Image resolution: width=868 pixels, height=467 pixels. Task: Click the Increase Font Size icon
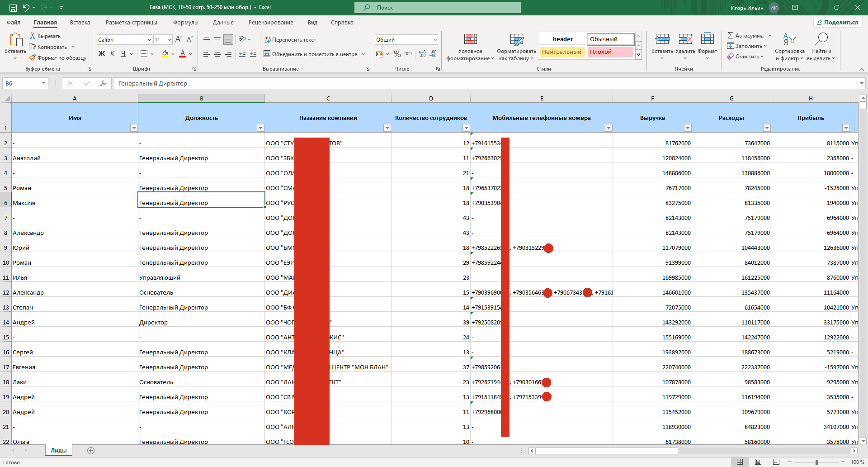point(178,39)
